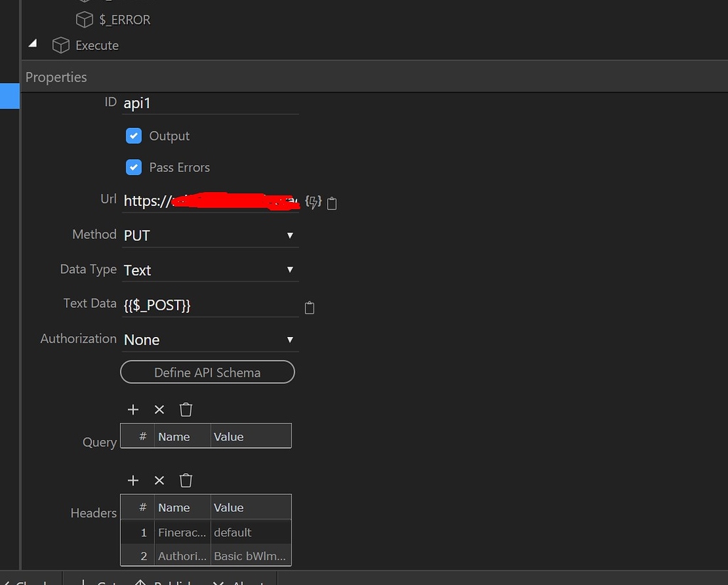Add a new Query parameter with plus icon
728x585 pixels.
pos(133,409)
